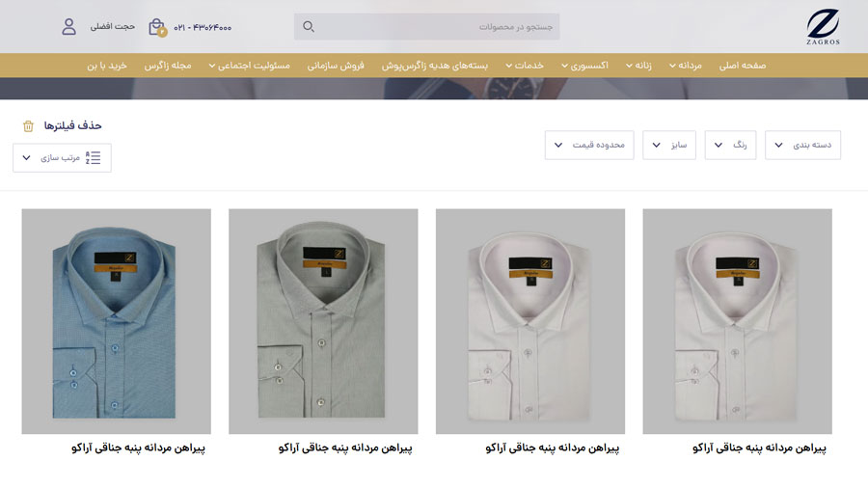This screenshot has width=868, height=488.
Task: Open the shopping bag cart icon
Action: (x=157, y=27)
